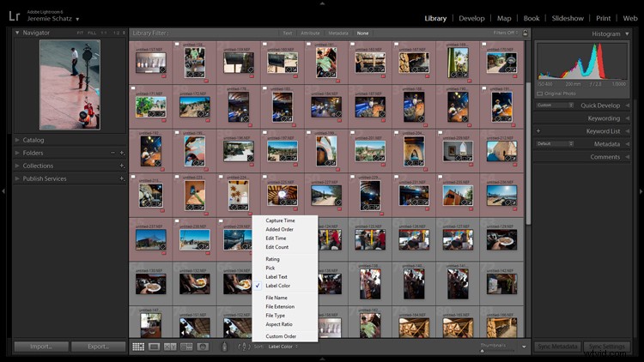This screenshot has height=362, width=644.
Task: Click the Navigator preview image
Action: tap(70, 85)
